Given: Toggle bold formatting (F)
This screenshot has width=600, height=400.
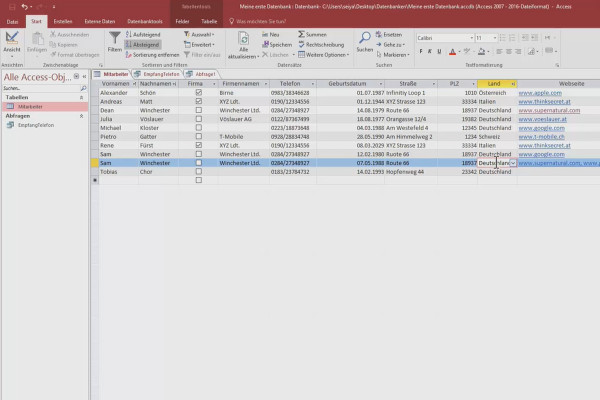Looking at the screenshot, I should pos(421,51).
